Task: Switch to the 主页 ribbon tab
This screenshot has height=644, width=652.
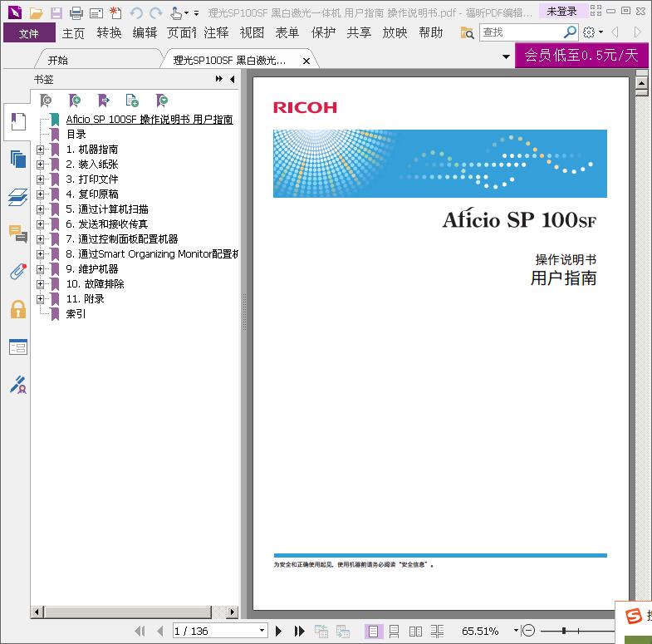Action: (73, 33)
